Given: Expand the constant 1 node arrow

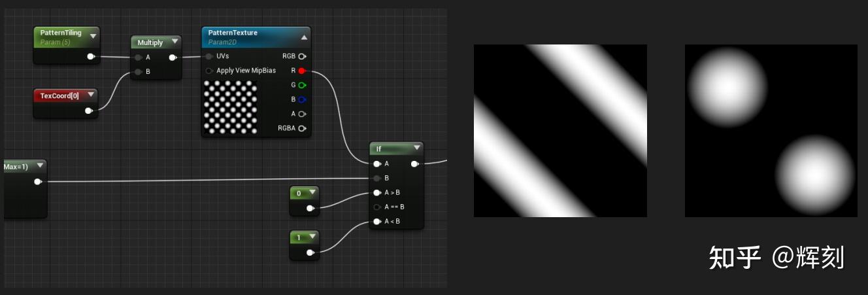Looking at the screenshot, I should tap(312, 237).
